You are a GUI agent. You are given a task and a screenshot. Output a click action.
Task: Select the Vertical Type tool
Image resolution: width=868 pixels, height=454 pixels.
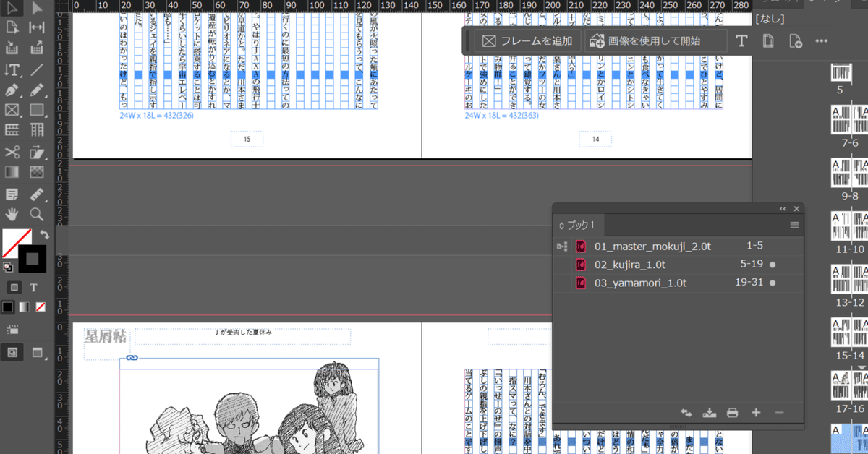(x=12, y=70)
